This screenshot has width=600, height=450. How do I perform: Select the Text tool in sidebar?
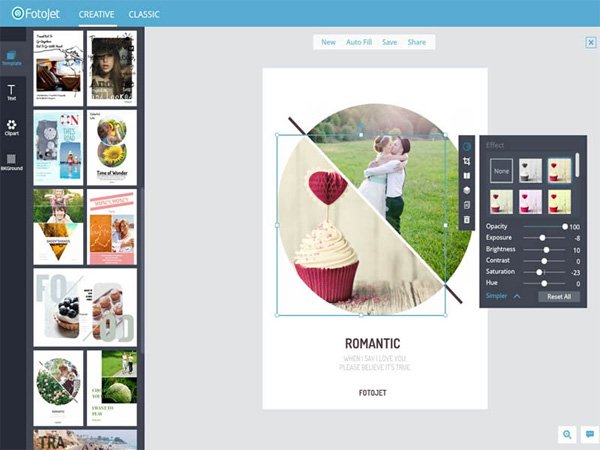point(12,92)
